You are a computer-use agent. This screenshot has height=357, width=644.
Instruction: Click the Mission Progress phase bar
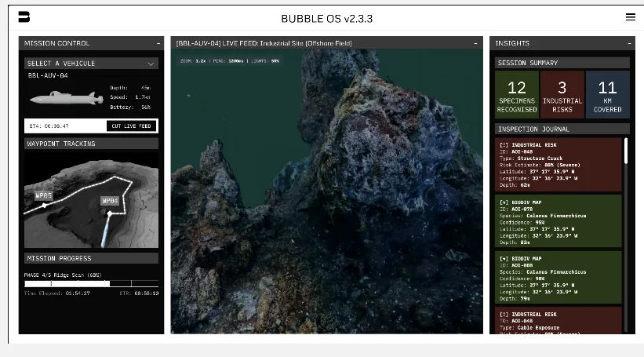[x=91, y=283]
